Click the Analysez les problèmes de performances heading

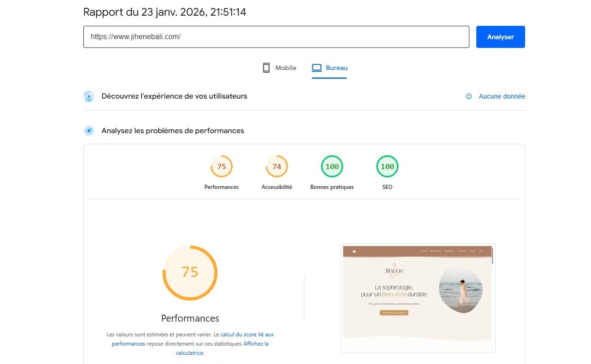[173, 131]
